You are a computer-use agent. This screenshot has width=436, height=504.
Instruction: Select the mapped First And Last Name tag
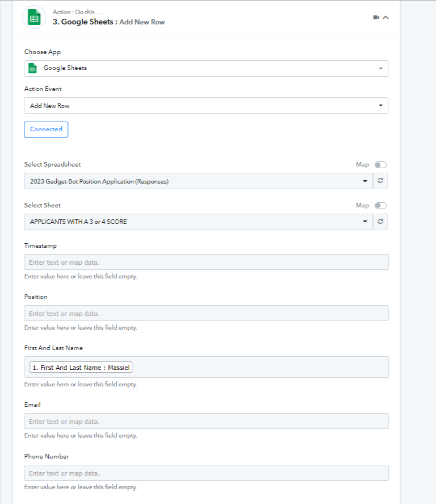81,368
